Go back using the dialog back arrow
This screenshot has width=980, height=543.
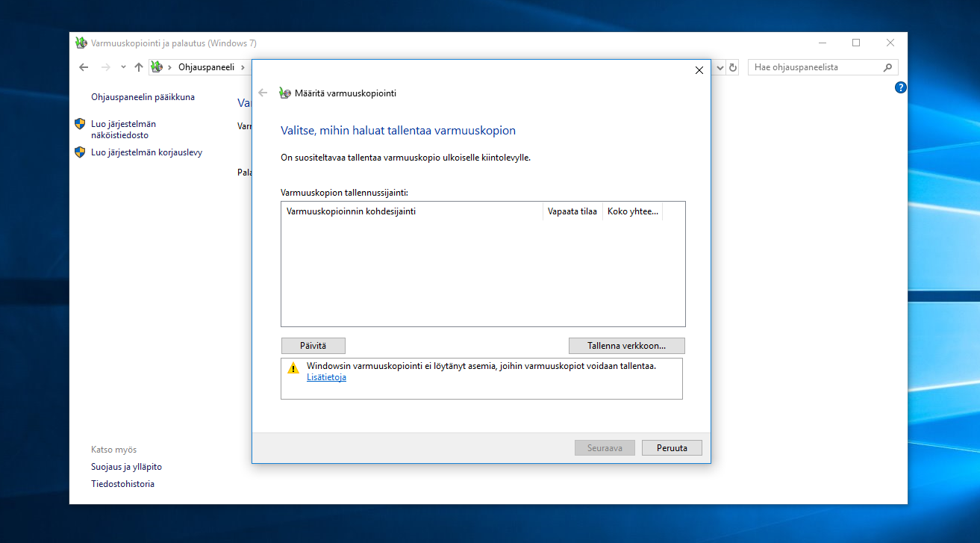tap(263, 93)
